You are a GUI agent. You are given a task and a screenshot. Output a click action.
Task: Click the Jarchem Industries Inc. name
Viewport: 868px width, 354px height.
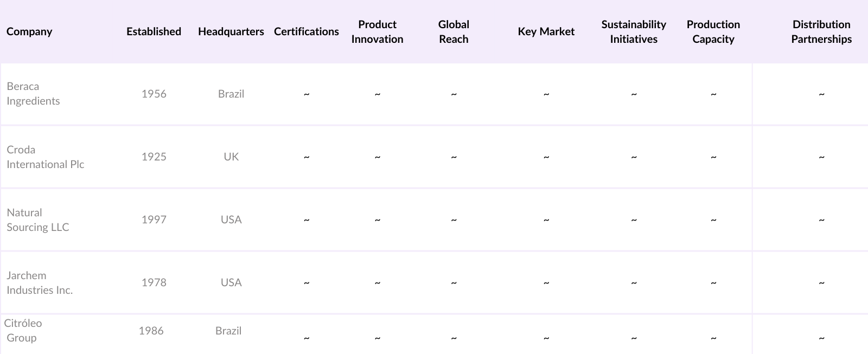(40, 282)
